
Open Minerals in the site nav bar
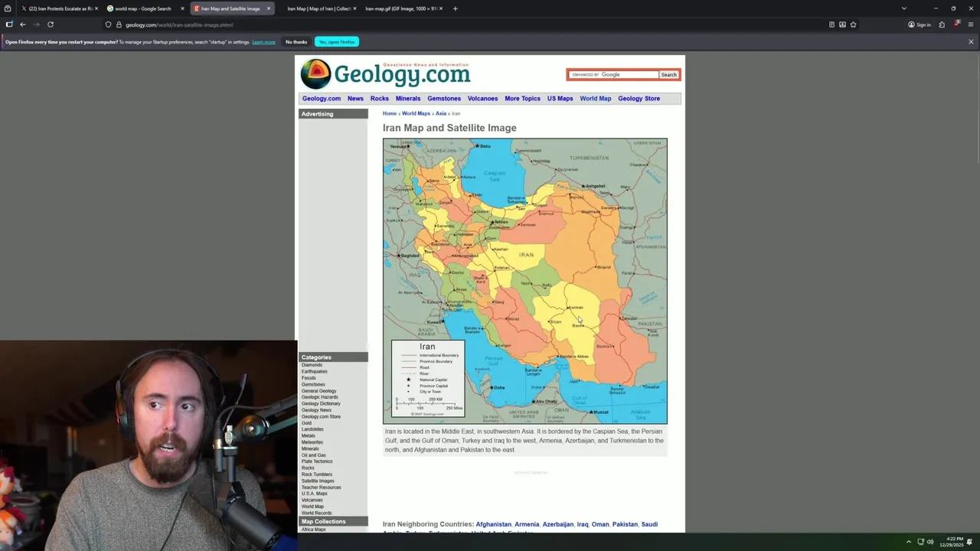(408, 98)
